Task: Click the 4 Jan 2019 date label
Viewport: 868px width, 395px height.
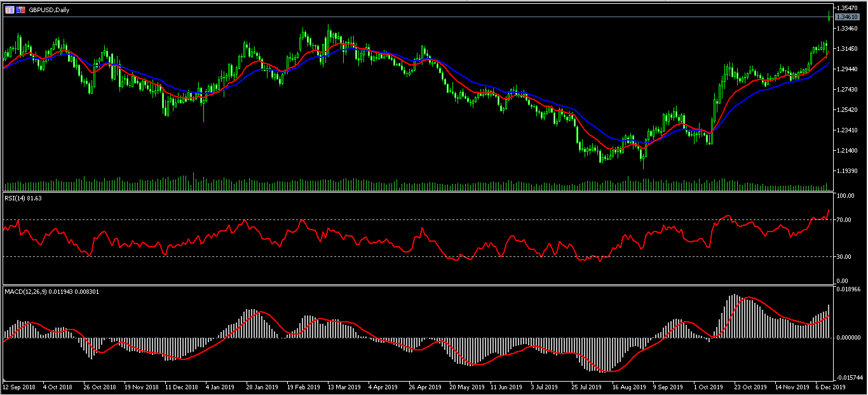Action: click(x=220, y=387)
